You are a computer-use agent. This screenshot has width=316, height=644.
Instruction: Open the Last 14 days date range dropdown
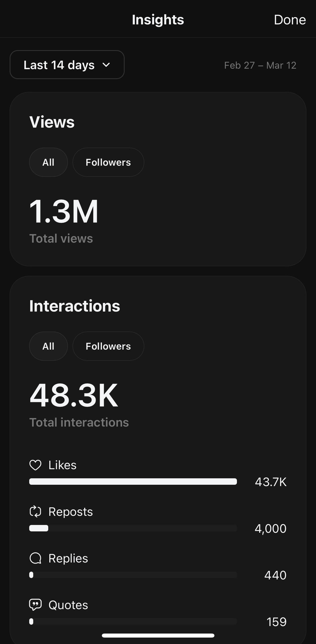pyautogui.click(x=67, y=65)
